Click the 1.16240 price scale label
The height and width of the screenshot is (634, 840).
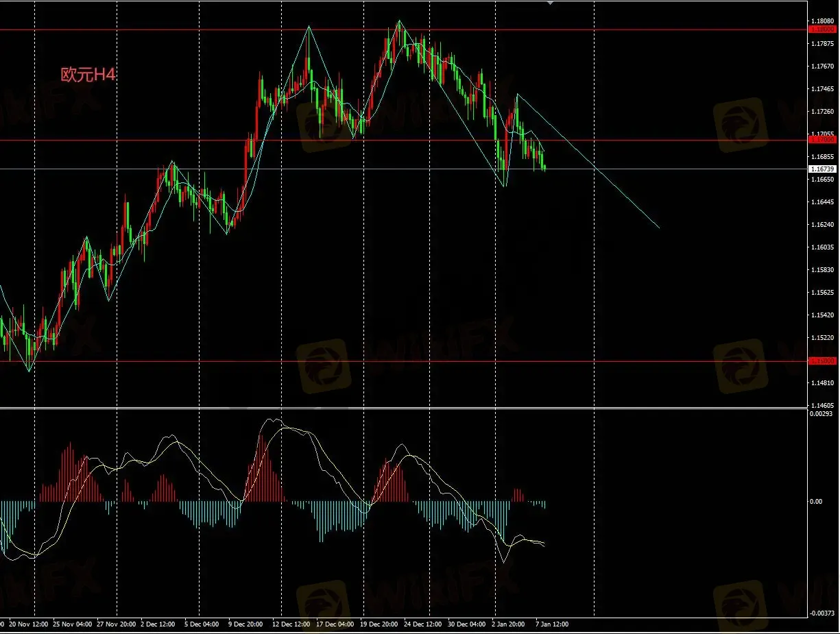[x=823, y=225]
